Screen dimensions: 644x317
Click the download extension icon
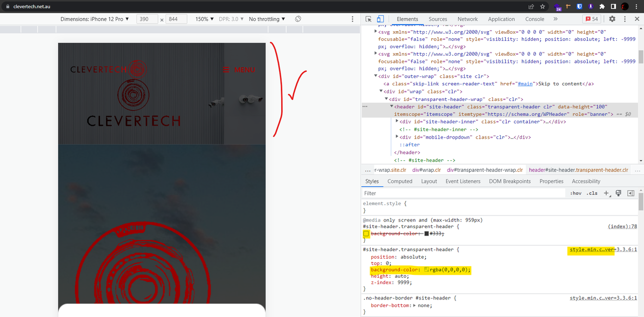[591, 7]
